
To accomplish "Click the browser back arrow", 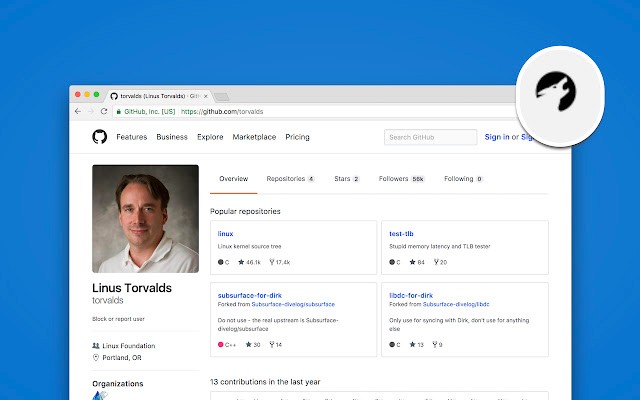I will tap(78, 111).
